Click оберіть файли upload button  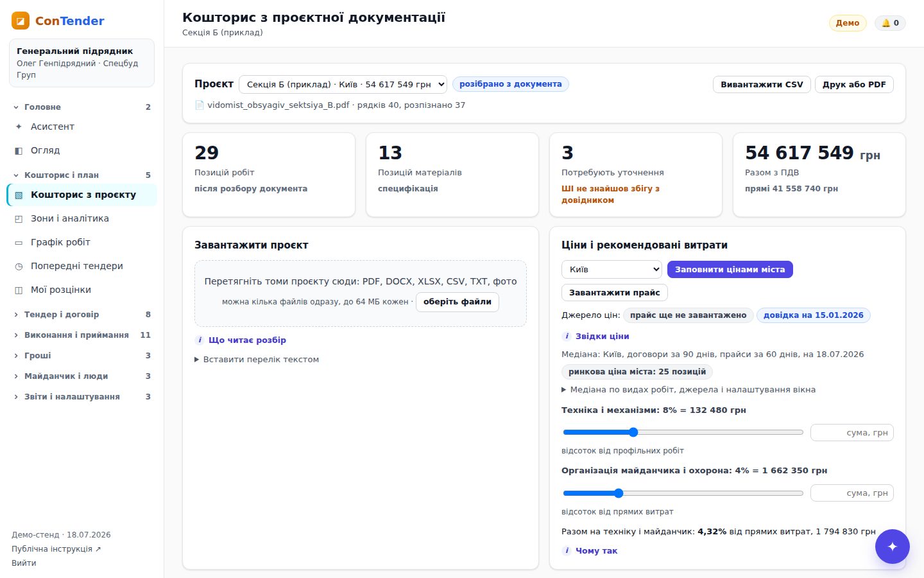(458, 302)
